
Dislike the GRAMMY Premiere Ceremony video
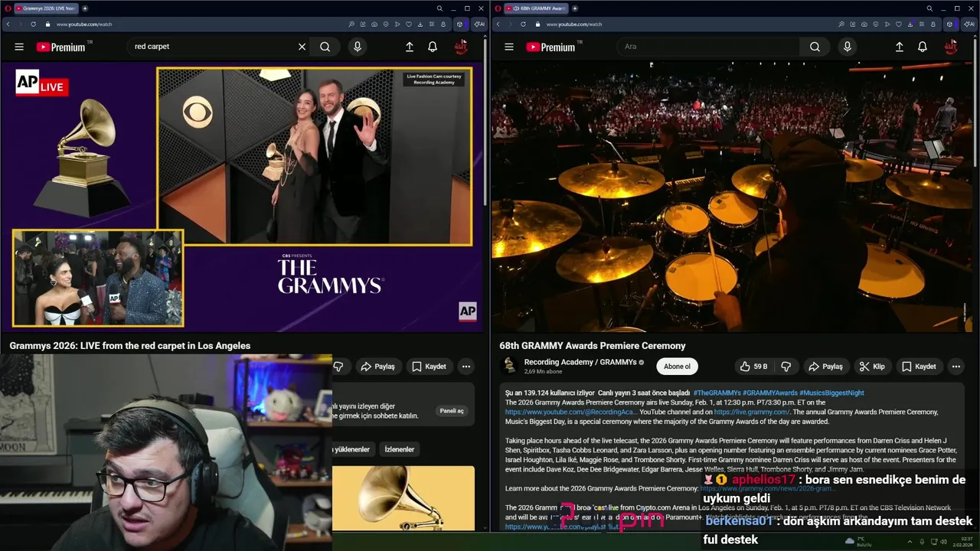click(x=786, y=367)
